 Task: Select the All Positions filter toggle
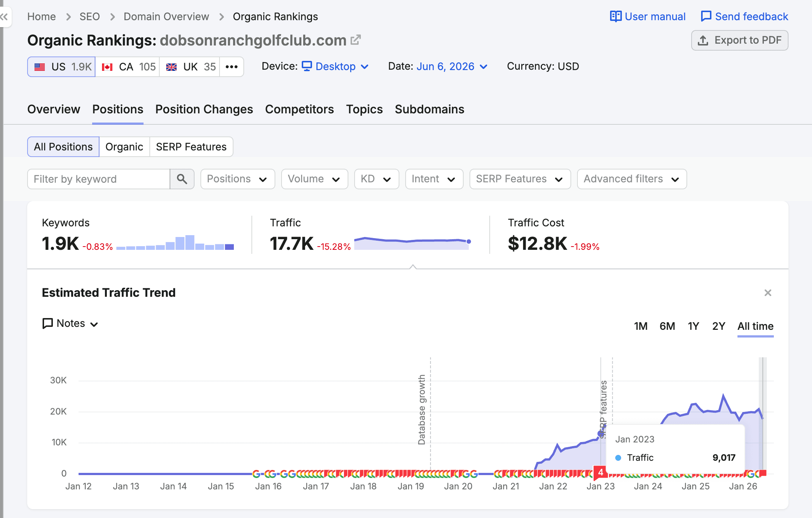point(63,147)
